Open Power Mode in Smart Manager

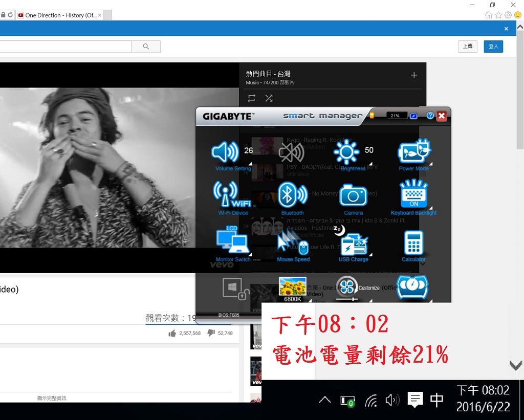coord(413,151)
